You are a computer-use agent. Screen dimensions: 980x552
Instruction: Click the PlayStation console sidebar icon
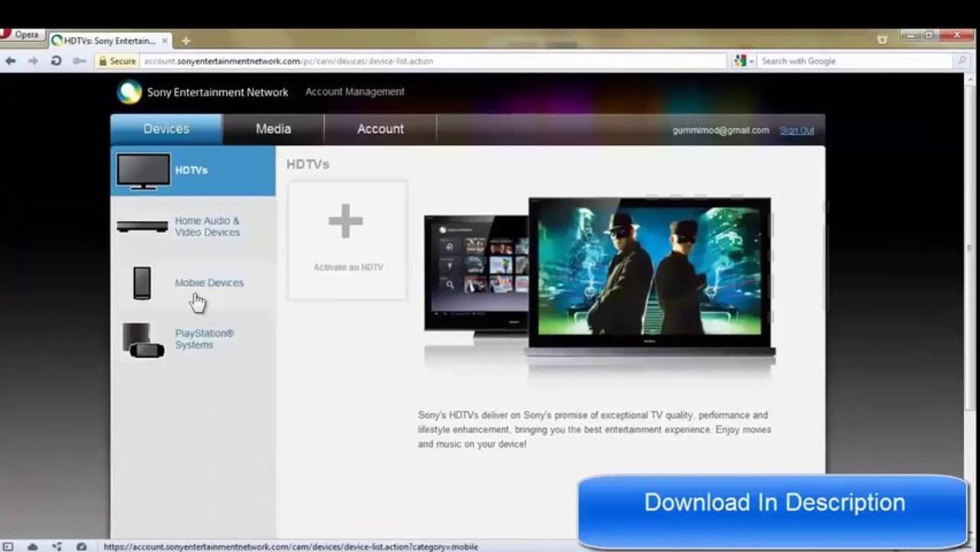[143, 340]
